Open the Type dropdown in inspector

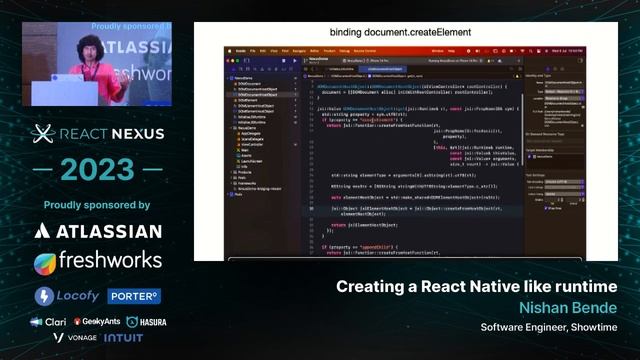(x=564, y=92)
